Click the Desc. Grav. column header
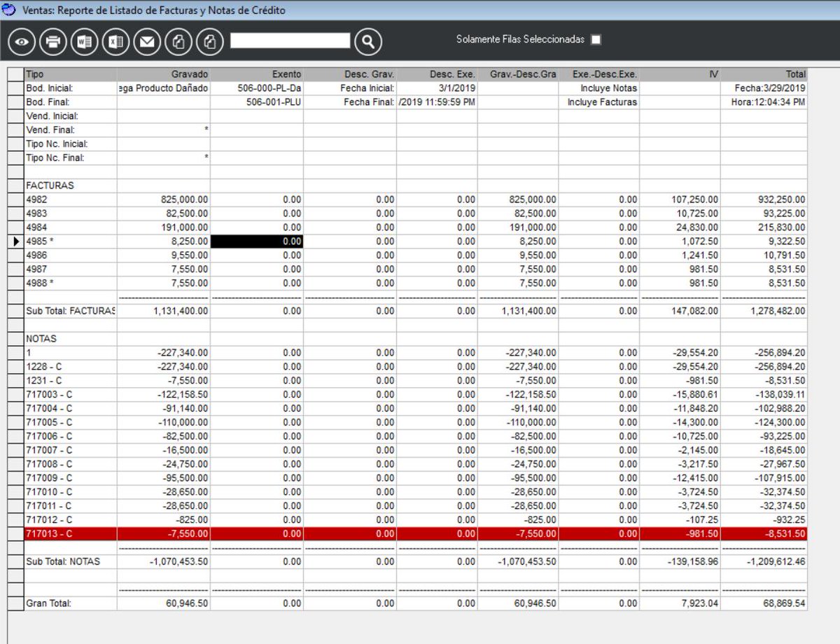 pos(350,74)
